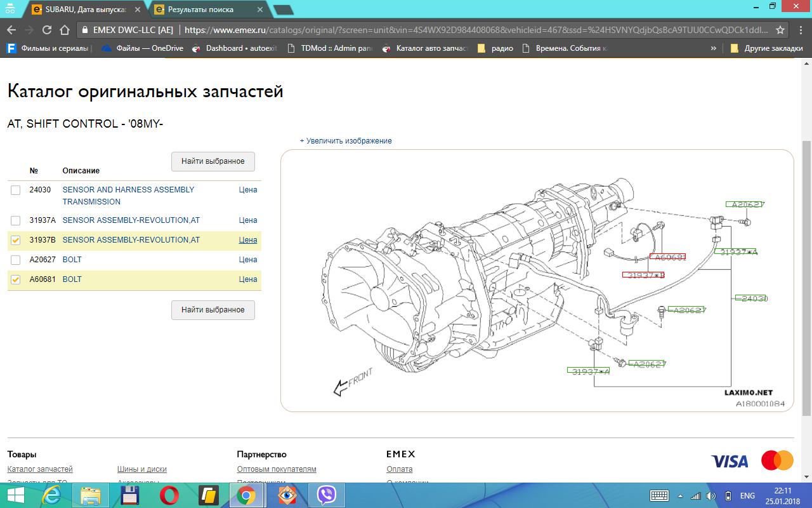Open Internet Explorer from the taskbar

pyautogui.click(x=51, y=495)
